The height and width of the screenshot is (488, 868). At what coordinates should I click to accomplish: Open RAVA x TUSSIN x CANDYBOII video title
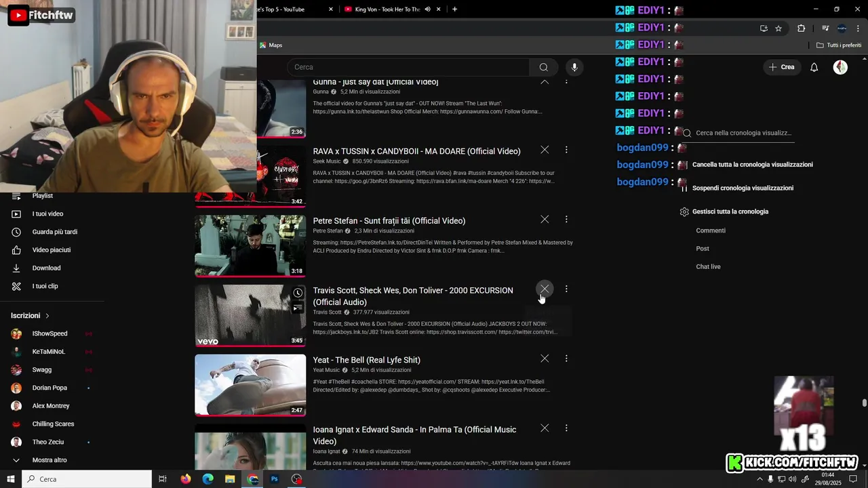coord(416,151)
